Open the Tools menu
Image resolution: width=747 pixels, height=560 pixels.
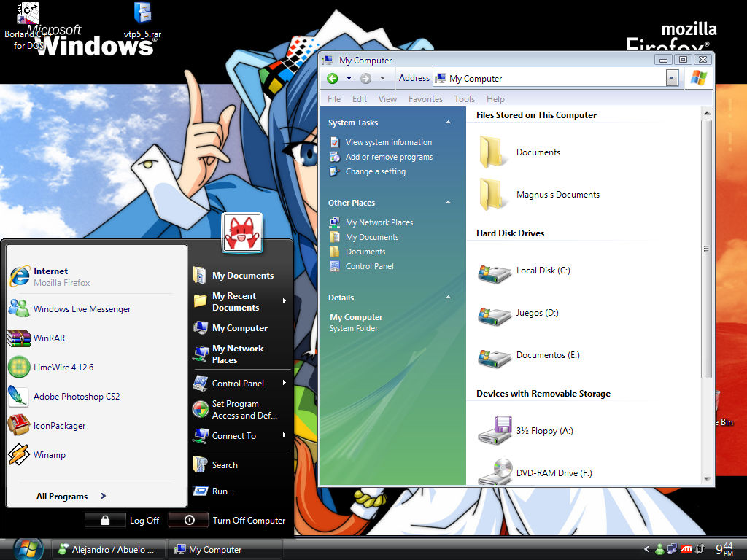click(464, 98)
